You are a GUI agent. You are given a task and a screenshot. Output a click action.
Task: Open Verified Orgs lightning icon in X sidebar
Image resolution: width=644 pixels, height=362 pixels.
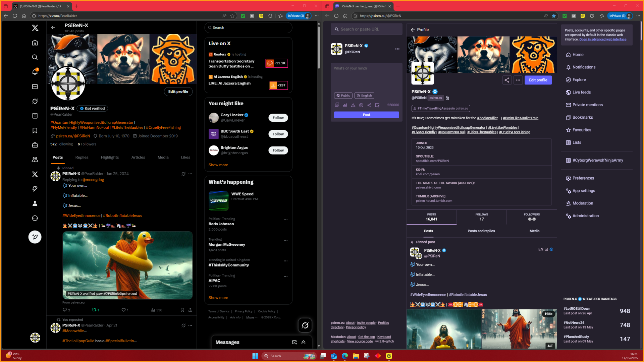[x=35, y=189]
